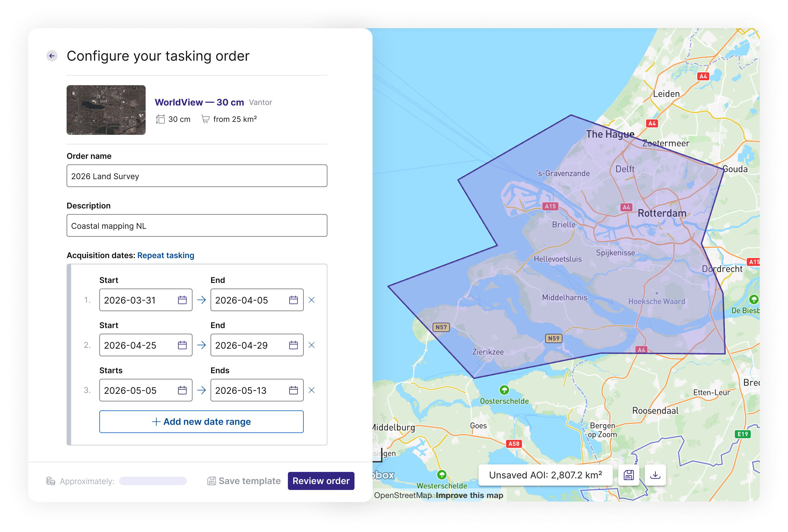Click the WorldView satellite image thumbnail

coord(106,110)
